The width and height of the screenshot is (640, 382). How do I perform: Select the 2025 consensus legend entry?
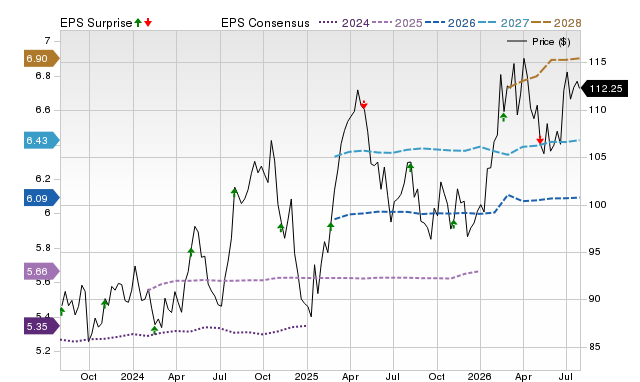397,23
